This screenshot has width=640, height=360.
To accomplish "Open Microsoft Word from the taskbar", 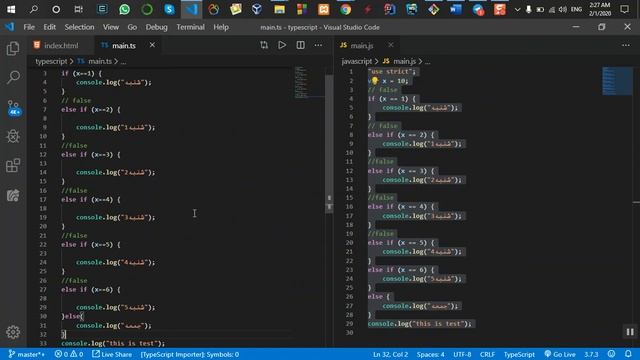I will (x=456, y=9).
